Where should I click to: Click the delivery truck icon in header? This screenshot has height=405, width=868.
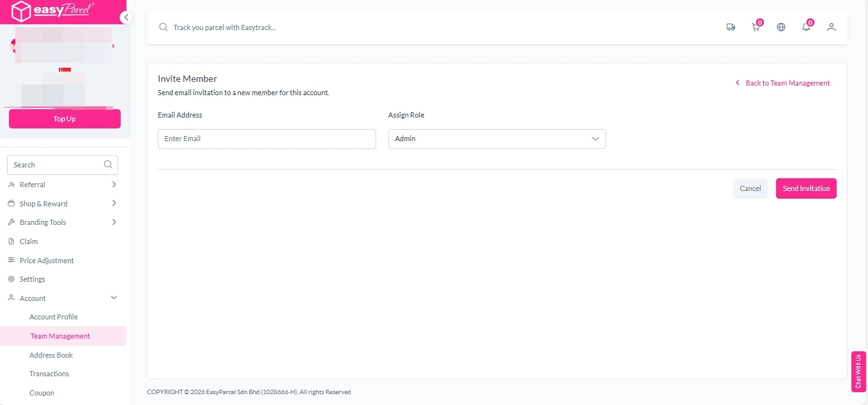[731, 27]
